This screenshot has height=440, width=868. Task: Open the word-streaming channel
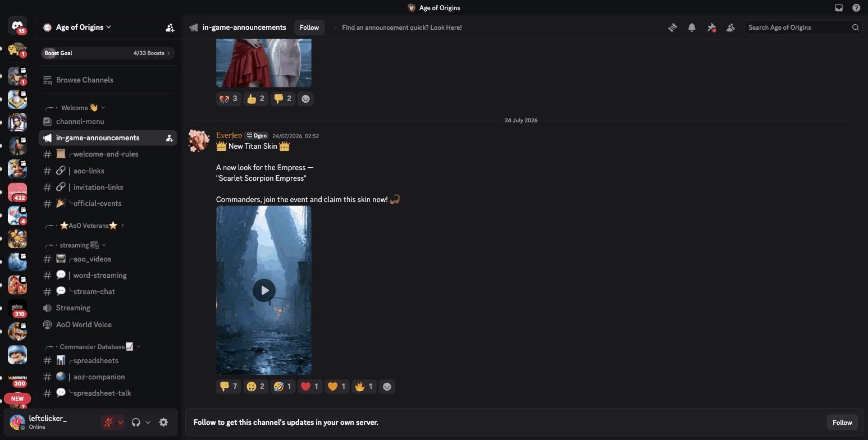click(x=108, y=276)
